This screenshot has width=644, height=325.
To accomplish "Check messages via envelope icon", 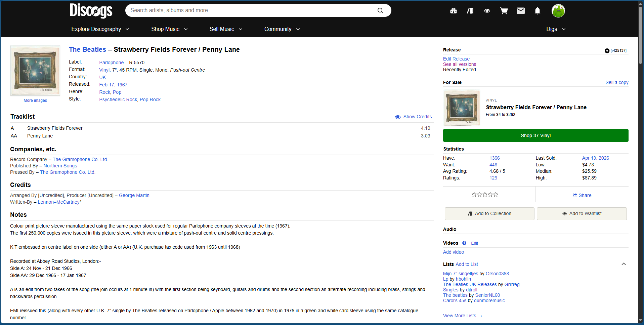I will tap(520, 10).
